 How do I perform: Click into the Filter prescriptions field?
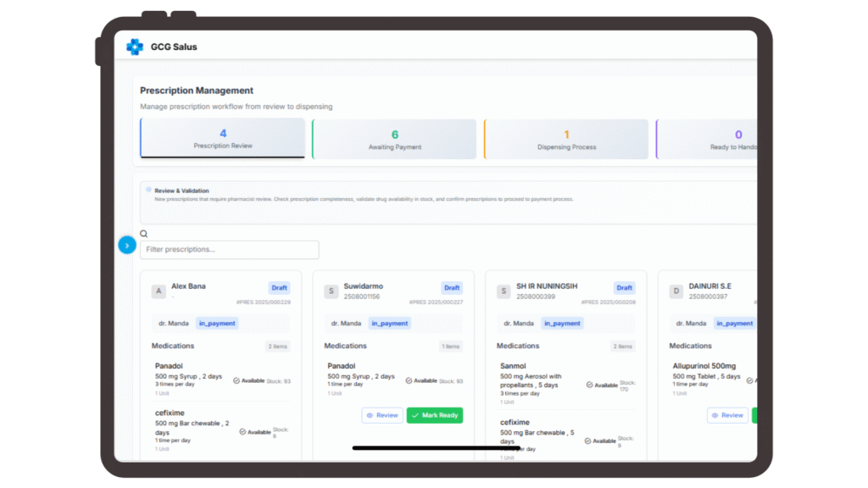(x=230, y=250)
